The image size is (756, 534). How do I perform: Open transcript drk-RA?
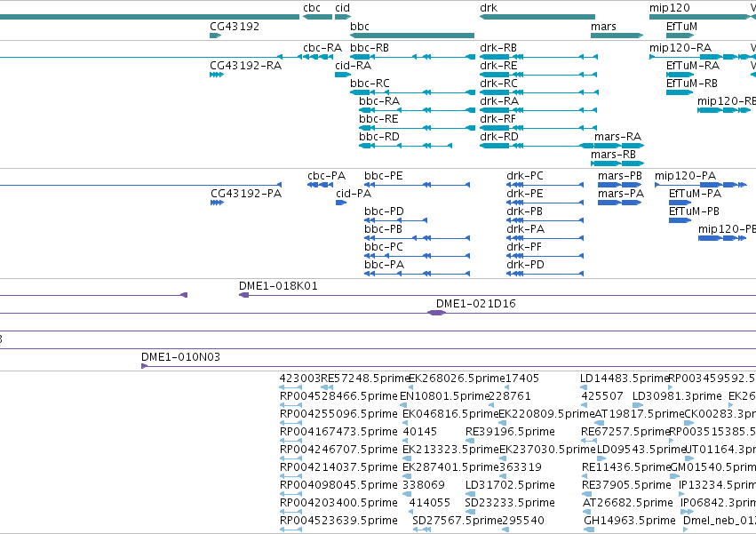coord(499,101)
